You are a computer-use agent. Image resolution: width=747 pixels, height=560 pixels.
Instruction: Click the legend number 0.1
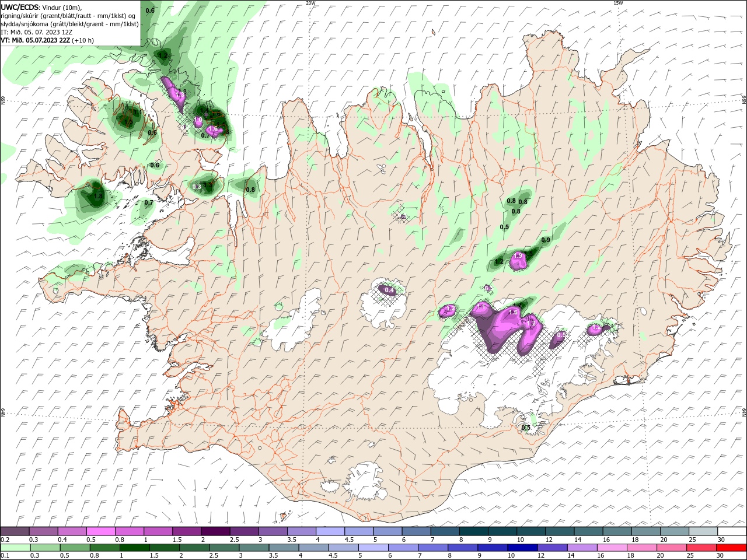5,556
